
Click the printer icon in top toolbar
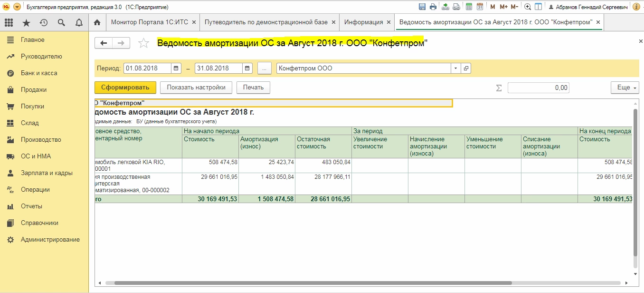point(433,7)
